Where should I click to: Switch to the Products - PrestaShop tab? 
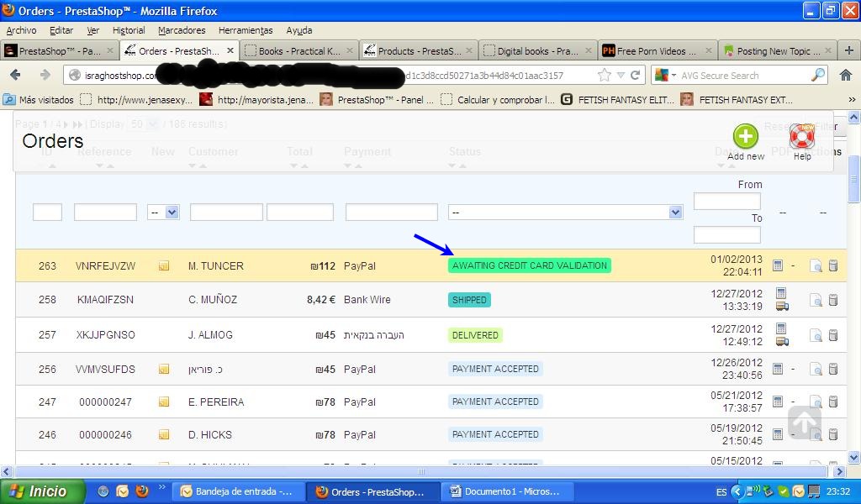click(x=419, y=51)
